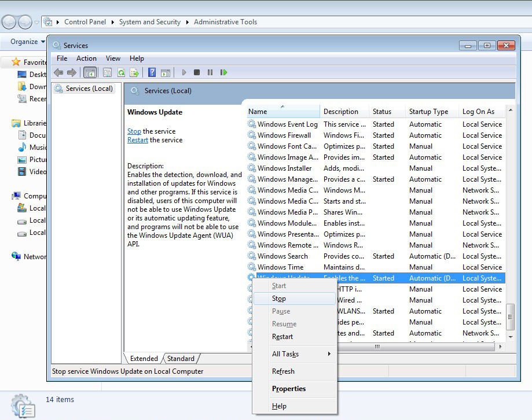
Task: Click the Restart Service toolbar icon
Action: point(223,72)
